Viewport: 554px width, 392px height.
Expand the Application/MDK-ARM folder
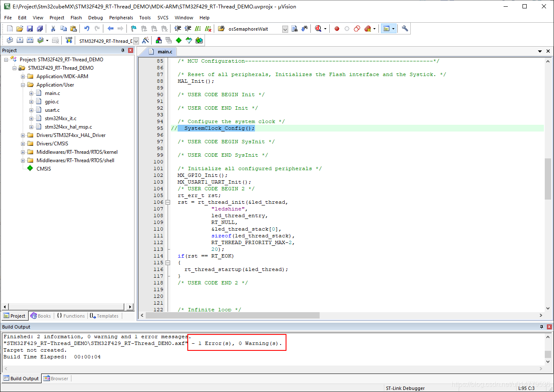click(x=23, y=76)
